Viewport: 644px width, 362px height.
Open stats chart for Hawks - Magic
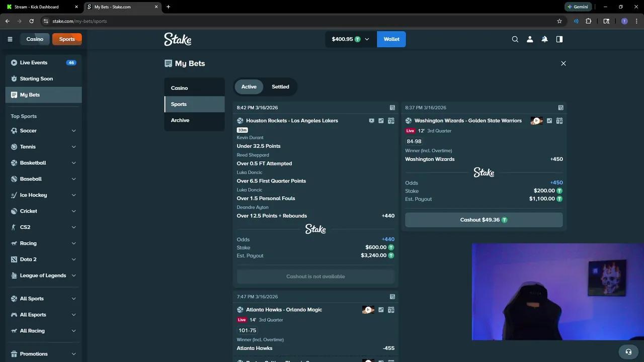click(381, 310)
